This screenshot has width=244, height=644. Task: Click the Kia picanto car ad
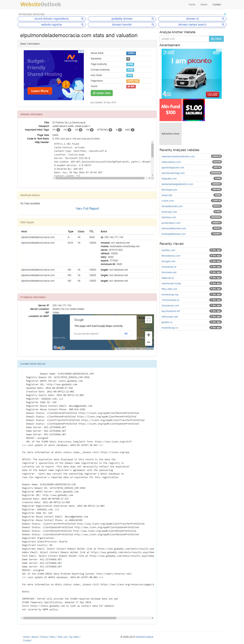point(191,74)
